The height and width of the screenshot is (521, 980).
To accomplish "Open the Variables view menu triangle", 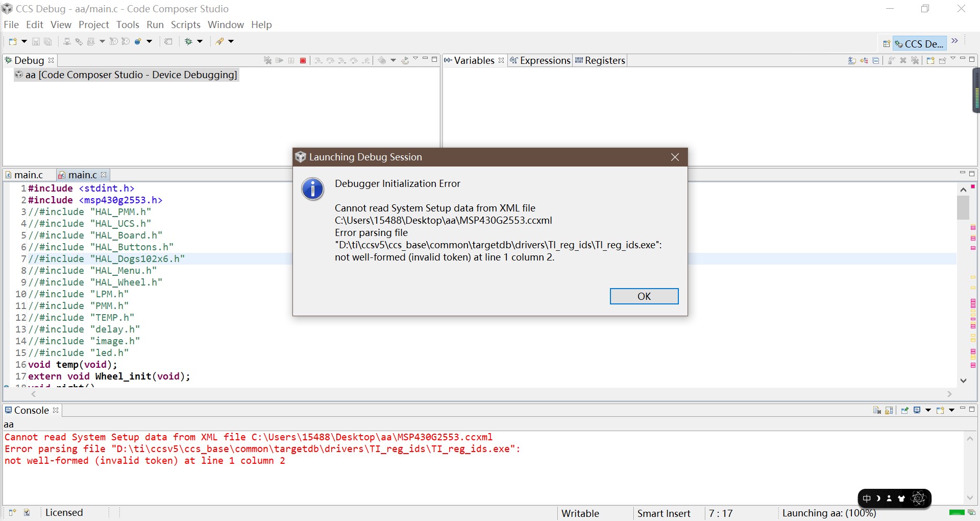I will (953, 59).
